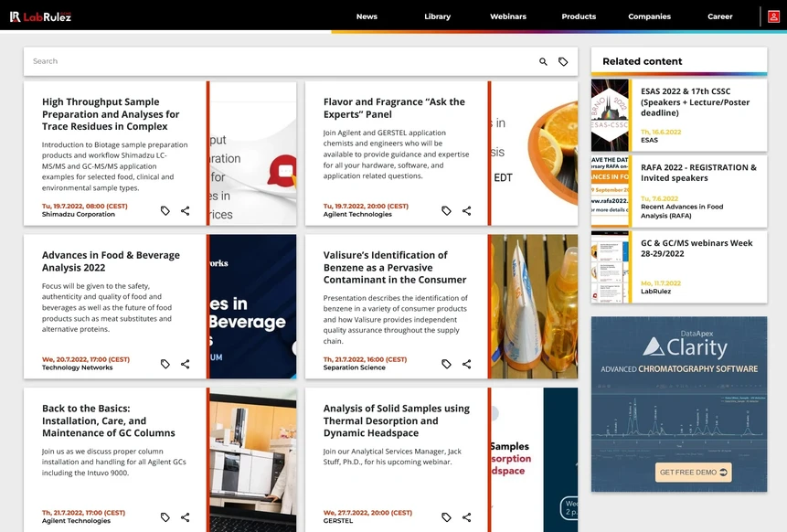Click Agilent Technologies under Flavor and Fragrance
787x532 pixels.
click(x=357, y=214)
